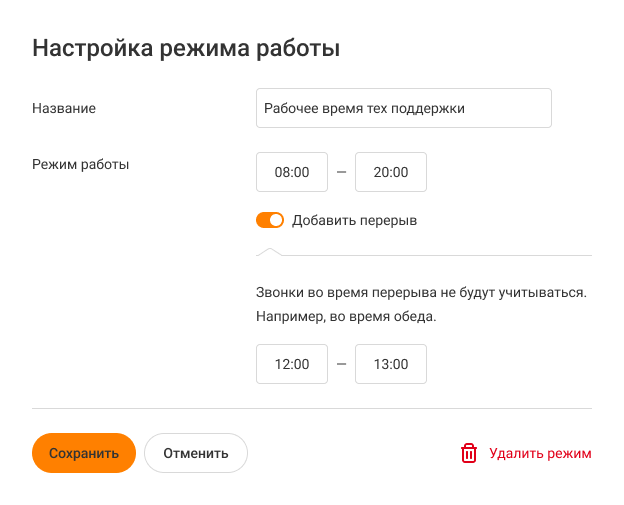Click the triangular pointer below the break toggle
The height and width of the screenshot is (505, 624).
point(270,251)
